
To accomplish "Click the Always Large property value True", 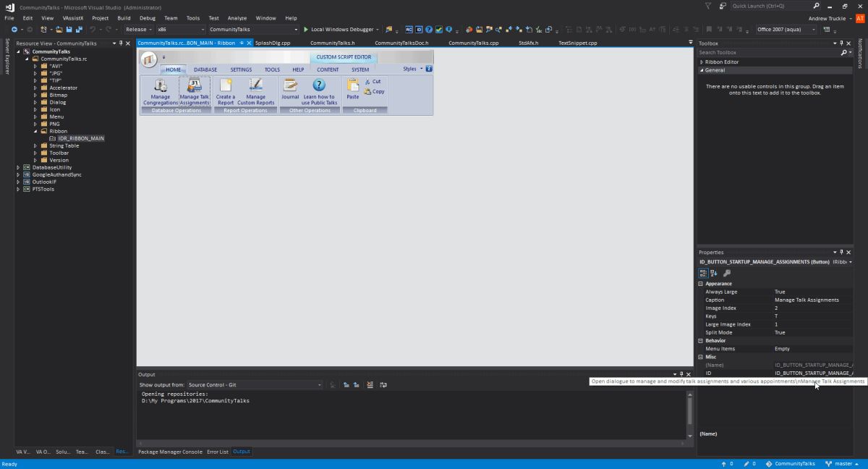I will coord(813,292).
